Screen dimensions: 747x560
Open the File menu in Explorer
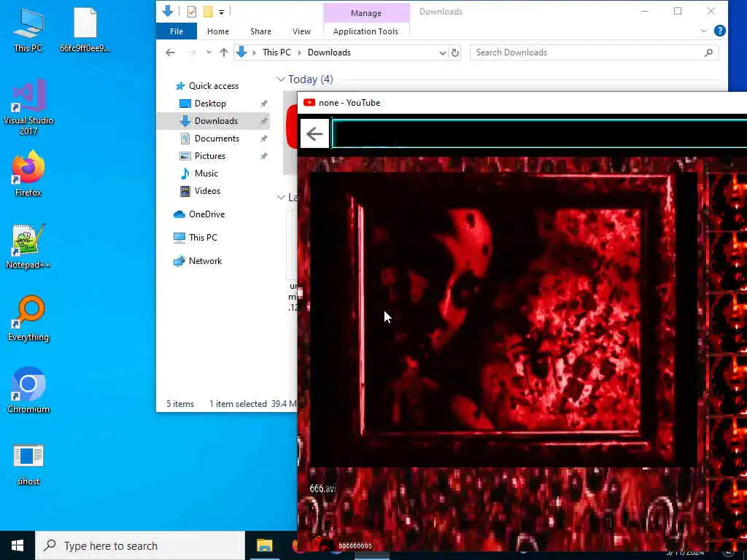(177, 31)
